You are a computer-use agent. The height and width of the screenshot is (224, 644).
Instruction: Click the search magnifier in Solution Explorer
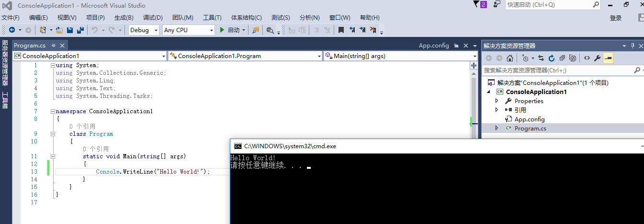pos(637,70)
